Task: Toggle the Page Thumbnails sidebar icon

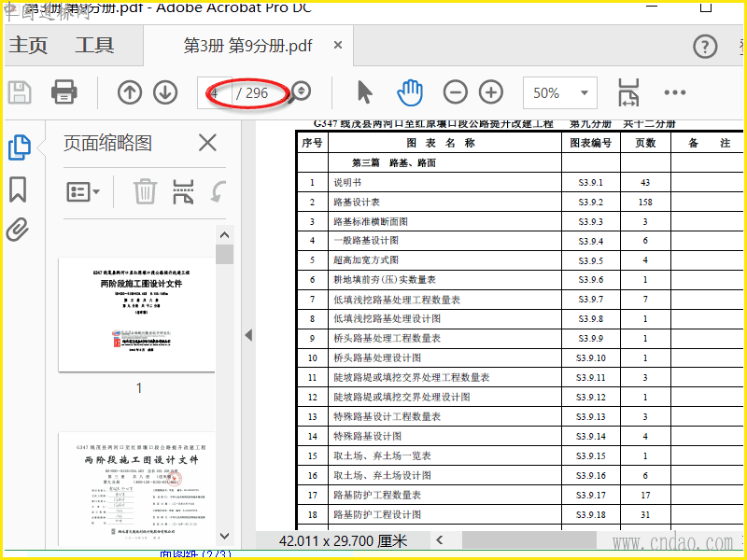Action: pyautogui.click(x=20, y=147)
